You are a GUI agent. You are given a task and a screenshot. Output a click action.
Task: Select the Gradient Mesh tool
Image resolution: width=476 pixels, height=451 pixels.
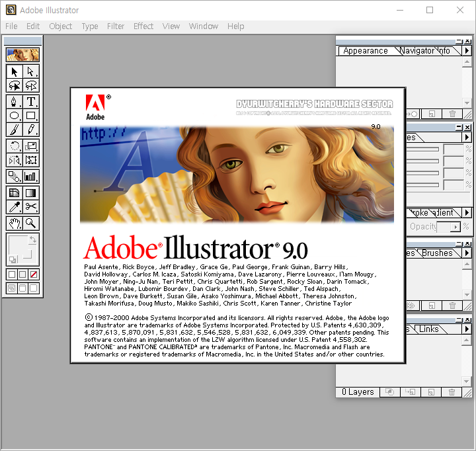[15, 193]
